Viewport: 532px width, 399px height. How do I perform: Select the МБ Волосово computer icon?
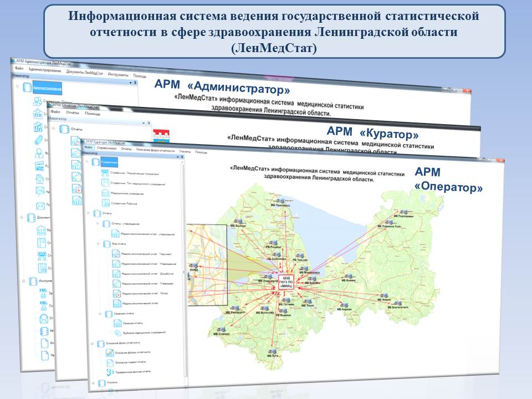[x=265, y=309]
